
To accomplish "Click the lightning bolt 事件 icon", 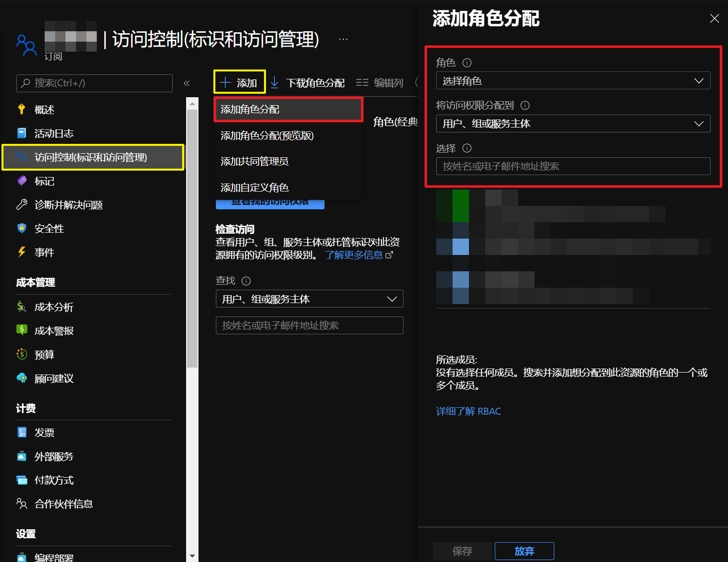I will [x=21, y=252].
